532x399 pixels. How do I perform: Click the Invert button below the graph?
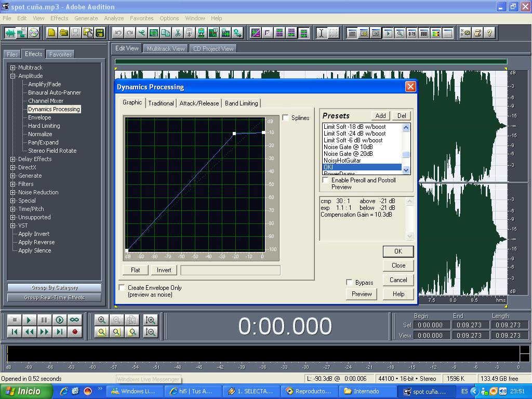pos(164,270)
